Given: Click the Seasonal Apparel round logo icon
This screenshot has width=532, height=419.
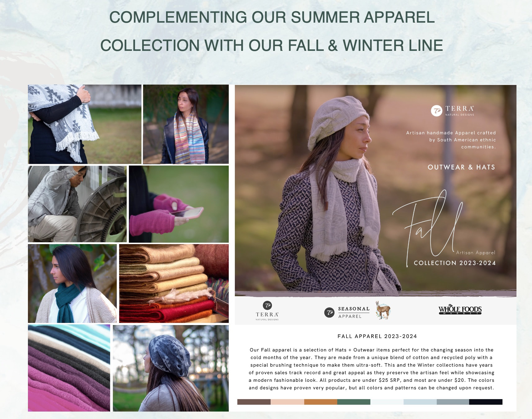Looking at the screenshot, I should coord(329,312).
